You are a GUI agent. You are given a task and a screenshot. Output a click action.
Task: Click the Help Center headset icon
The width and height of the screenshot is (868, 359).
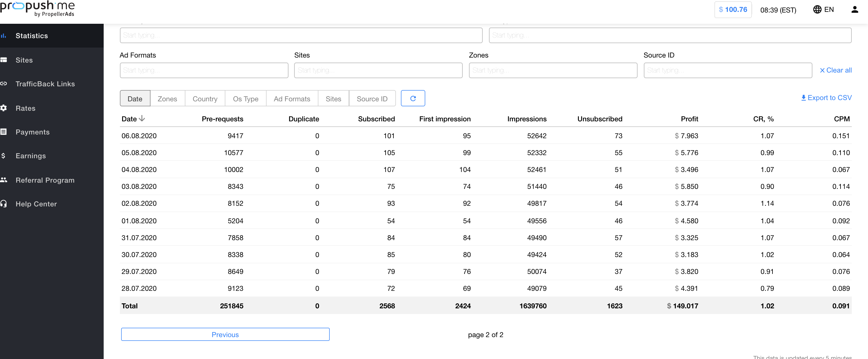4,204
